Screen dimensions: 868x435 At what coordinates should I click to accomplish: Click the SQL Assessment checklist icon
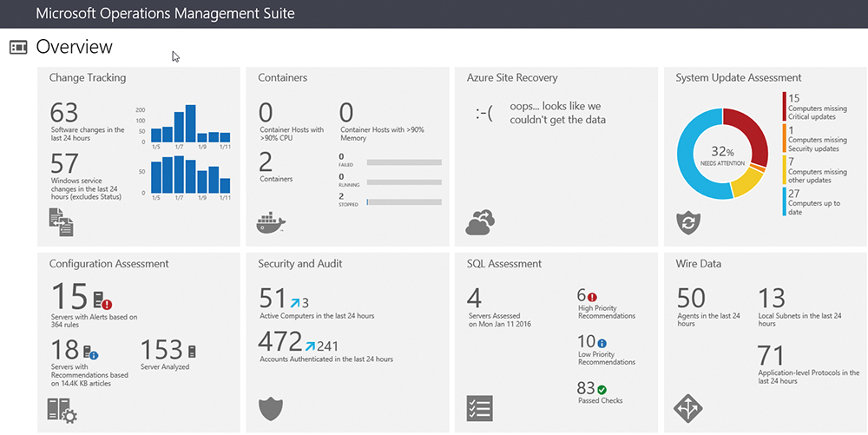[479, 408]
